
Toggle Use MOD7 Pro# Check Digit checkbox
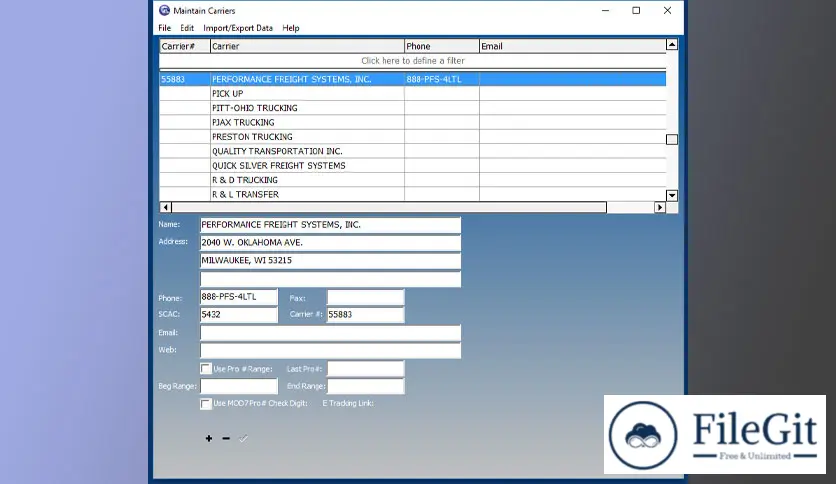click(206, 404)
